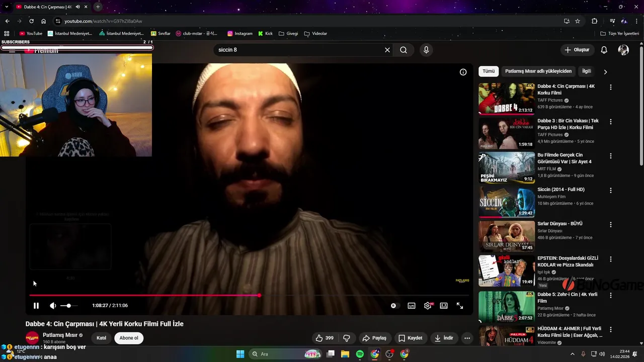Clear the search box text

coord(387,50)
